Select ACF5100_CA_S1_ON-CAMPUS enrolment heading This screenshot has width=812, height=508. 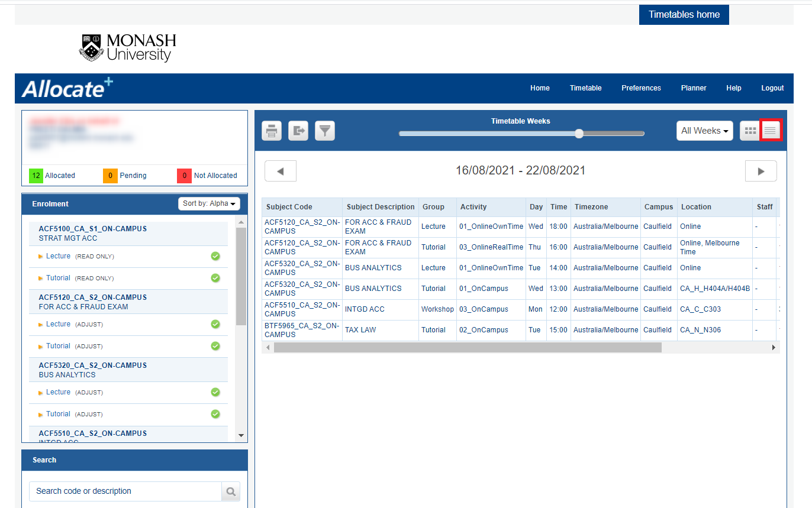(x=93, y=229)
